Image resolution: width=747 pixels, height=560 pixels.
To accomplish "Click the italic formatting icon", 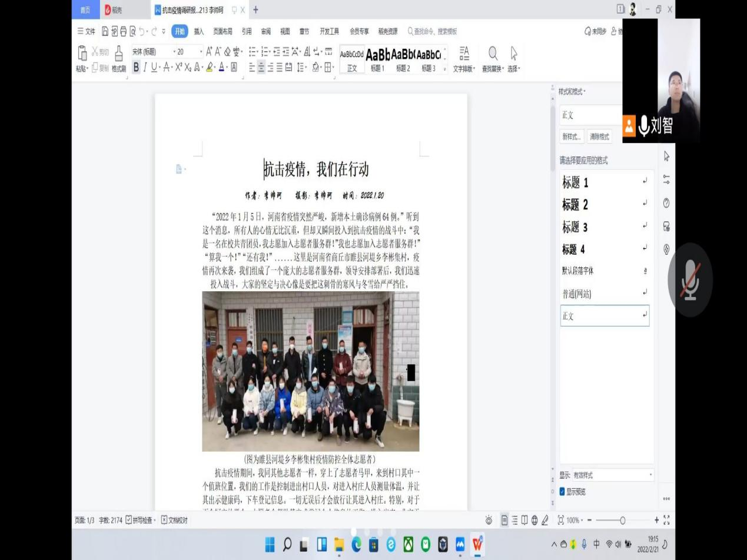I will point(145,67).
